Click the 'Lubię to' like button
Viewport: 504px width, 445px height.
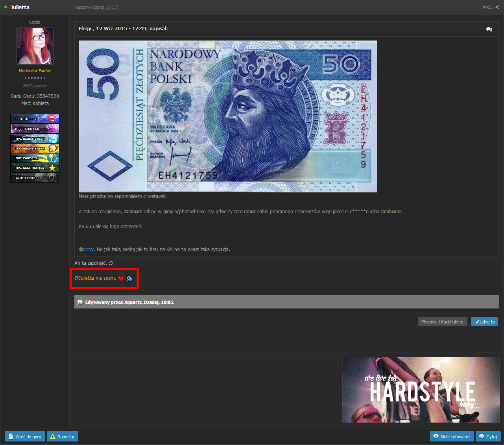(484, 321)
